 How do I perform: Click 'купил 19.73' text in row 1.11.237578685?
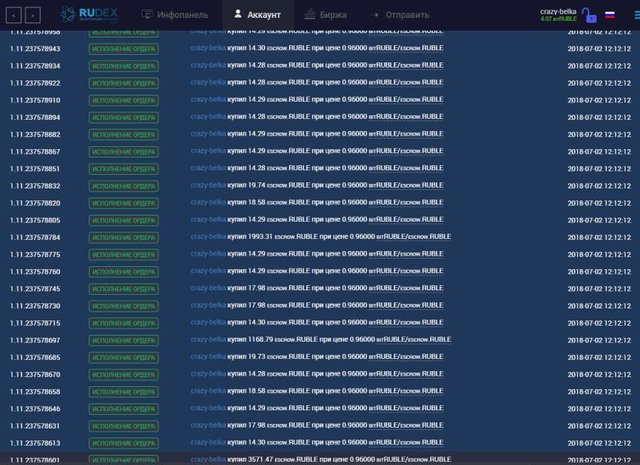coord(247,357)
